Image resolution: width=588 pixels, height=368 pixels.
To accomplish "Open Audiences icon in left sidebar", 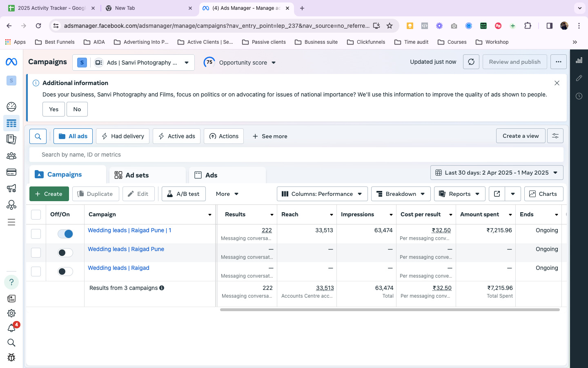I will coord(11,156).
